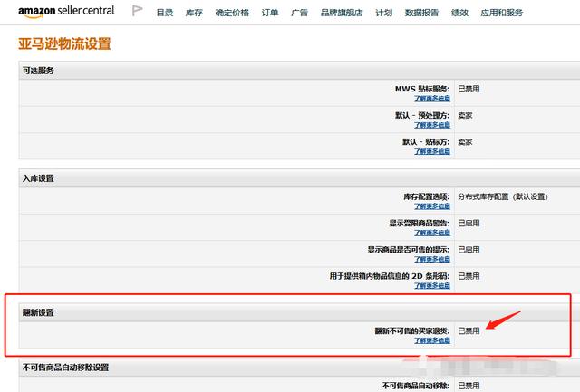Click the 库存配置选项 label

[427, 196]
